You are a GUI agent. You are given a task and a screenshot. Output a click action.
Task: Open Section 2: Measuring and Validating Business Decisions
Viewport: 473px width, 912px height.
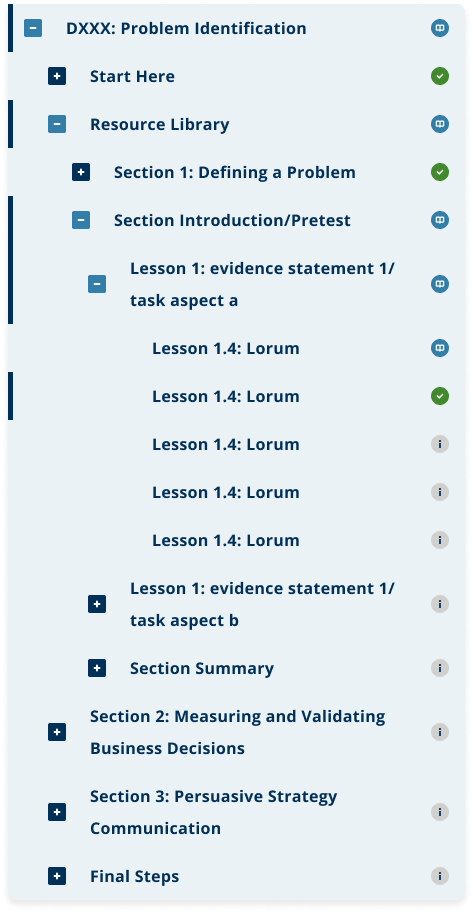pos(237,732)
